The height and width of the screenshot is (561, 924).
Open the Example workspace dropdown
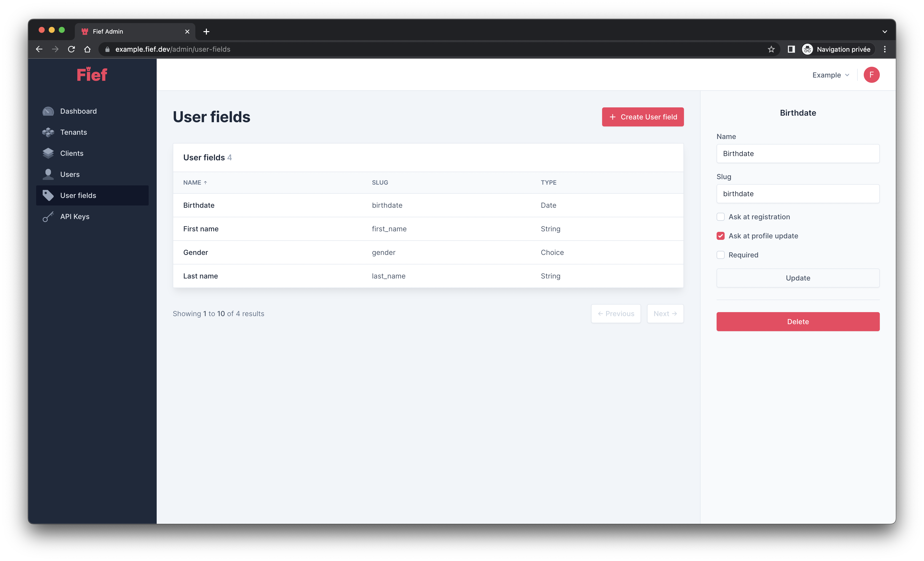click(x=831, y=75)
